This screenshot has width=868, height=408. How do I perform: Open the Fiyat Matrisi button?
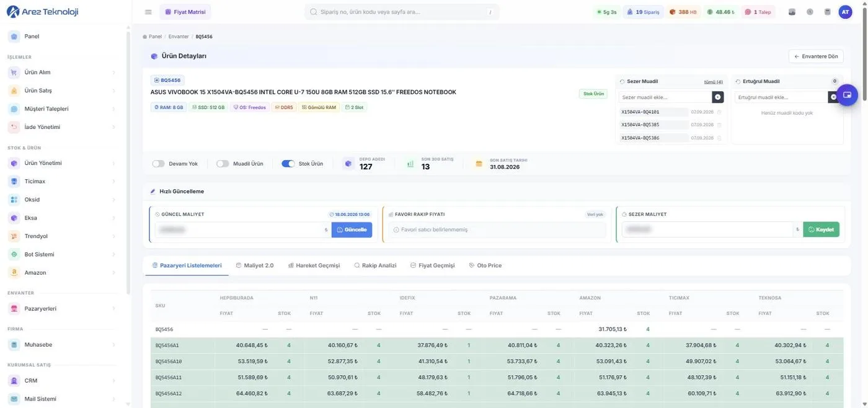(185, 12)
